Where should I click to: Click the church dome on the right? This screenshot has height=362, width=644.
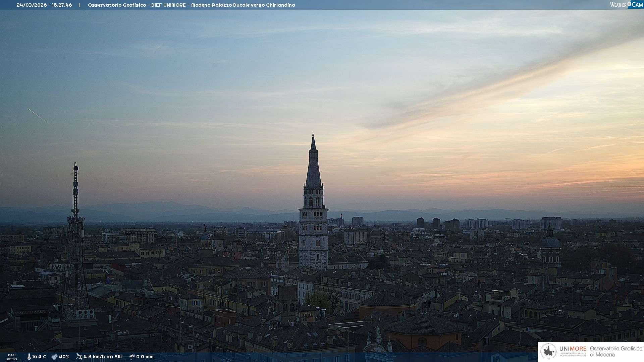pos(550,241)
